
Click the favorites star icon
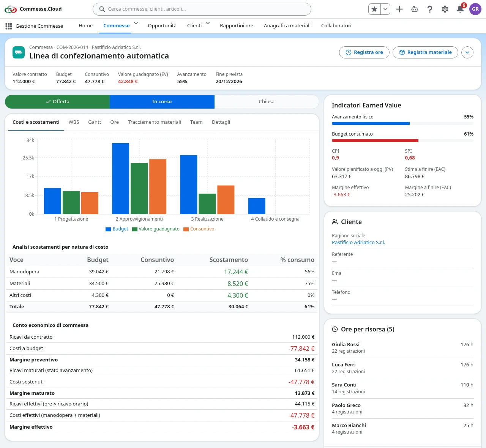coord(374,9)
